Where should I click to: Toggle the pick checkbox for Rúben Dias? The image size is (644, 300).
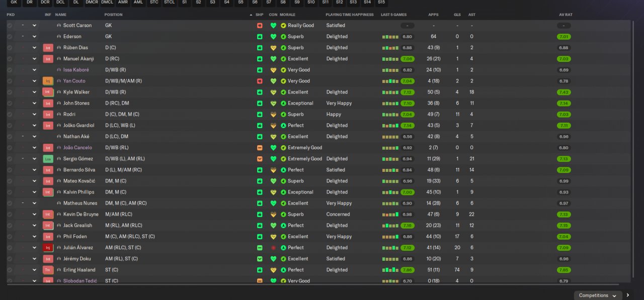[x=10, y=48]
